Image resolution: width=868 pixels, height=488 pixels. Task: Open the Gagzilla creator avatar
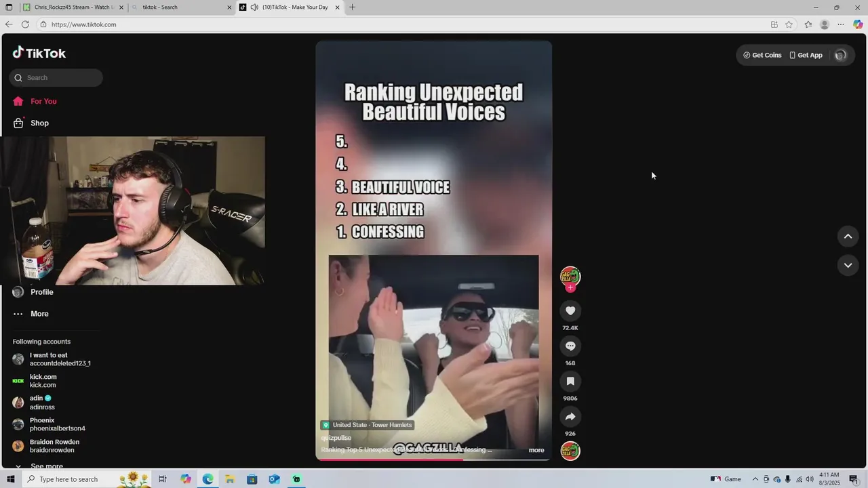point(570,276)
